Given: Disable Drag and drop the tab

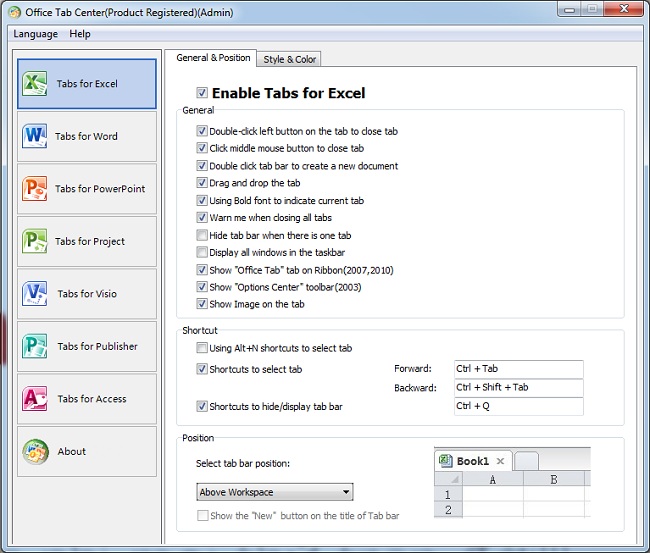Looking at the screenshot, I should [x=201, y=183].
